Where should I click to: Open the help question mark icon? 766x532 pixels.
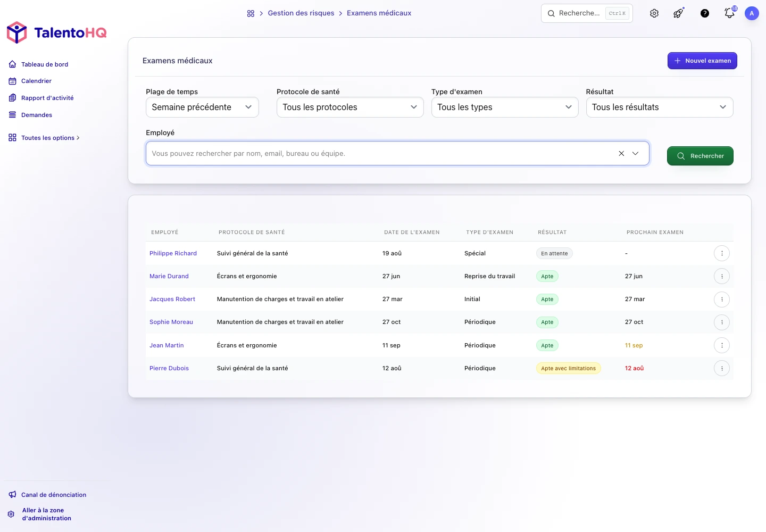705,13
